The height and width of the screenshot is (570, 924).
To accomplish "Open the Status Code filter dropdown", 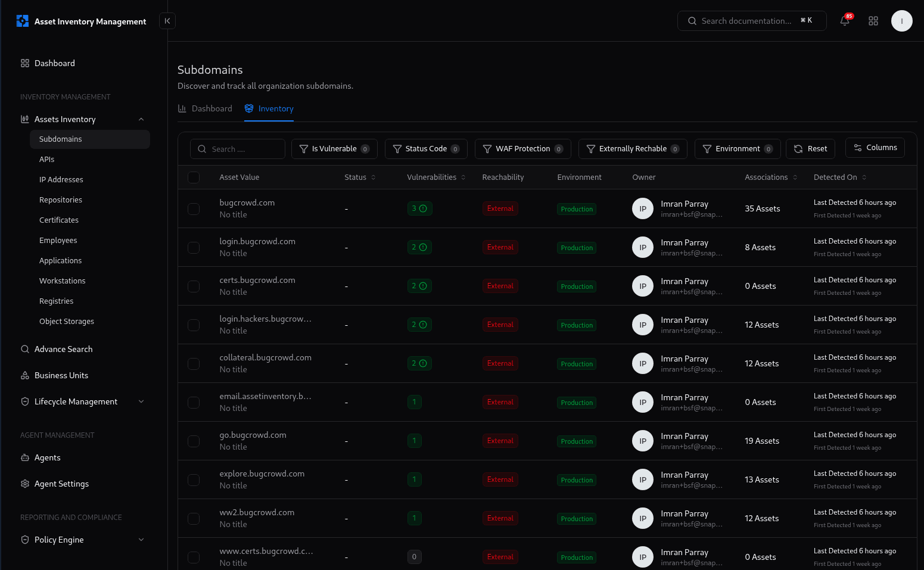I will coord(426,149).
